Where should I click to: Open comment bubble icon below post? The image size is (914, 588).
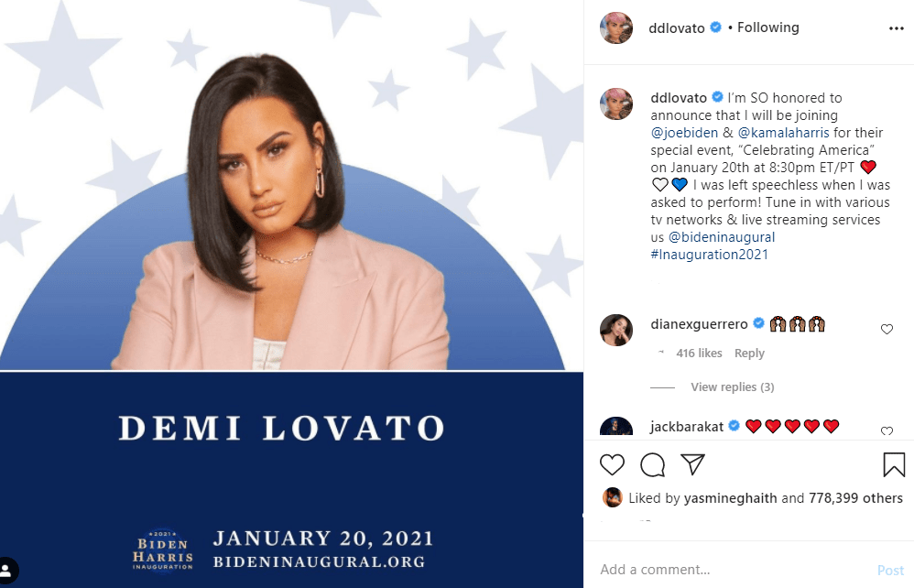tap(652, 464)
